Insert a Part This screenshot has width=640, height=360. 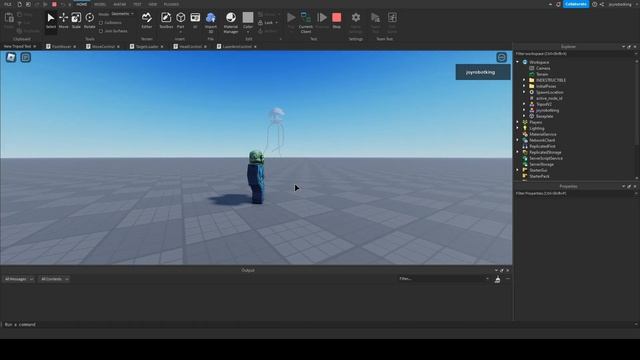(x=180, y=21)
